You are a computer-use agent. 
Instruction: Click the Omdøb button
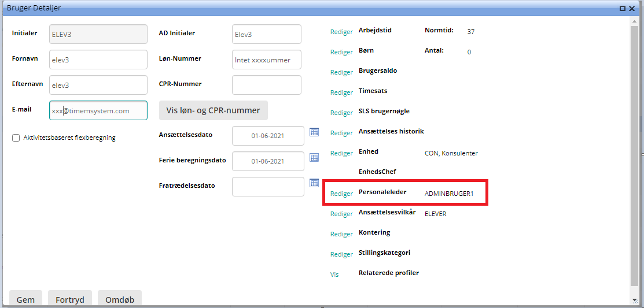pyautogui.click(x=120, y=299)
